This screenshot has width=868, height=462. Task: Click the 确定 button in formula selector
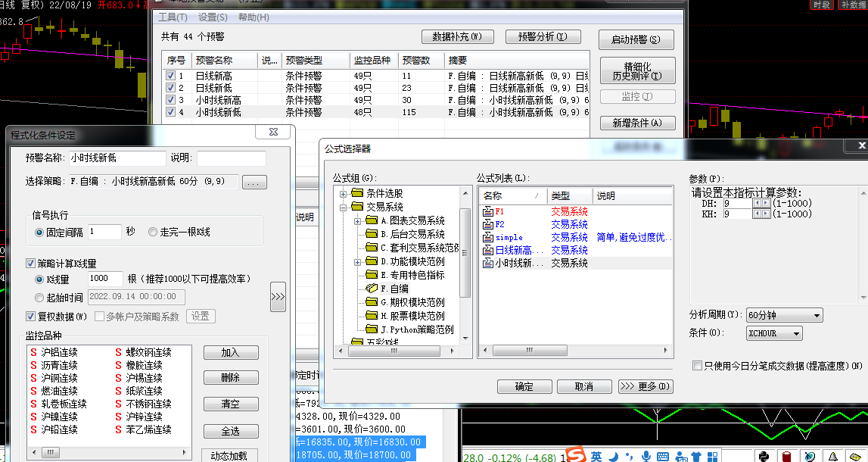pyautogui.click(x=524, y=387)
